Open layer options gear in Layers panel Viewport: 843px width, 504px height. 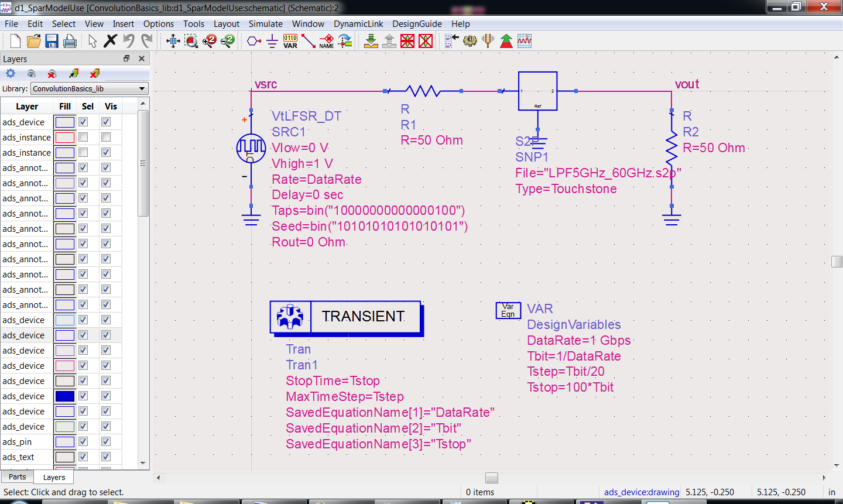tap(11, 73)
